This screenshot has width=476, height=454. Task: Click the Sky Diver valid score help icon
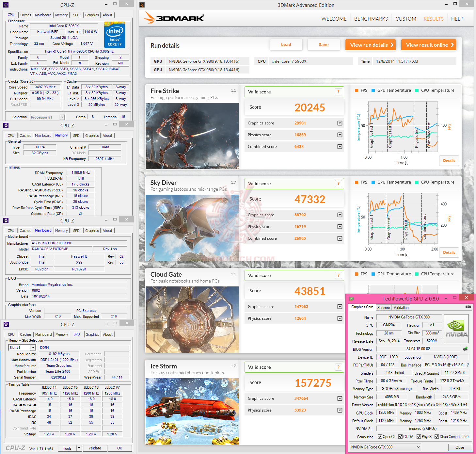coord(339,184)
